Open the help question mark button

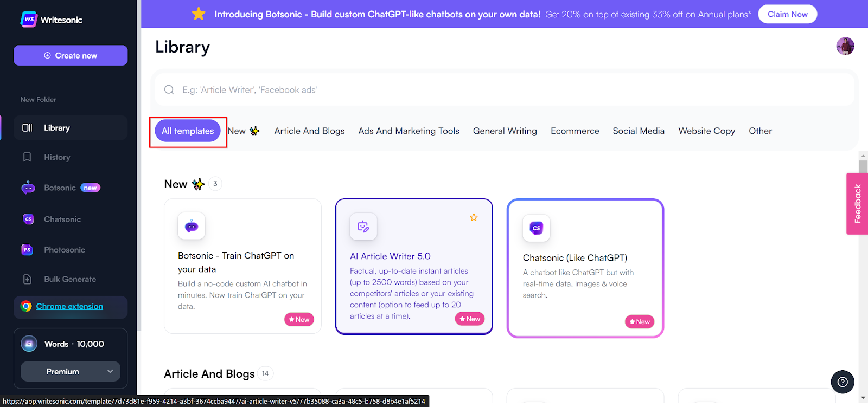click(843, 382)
